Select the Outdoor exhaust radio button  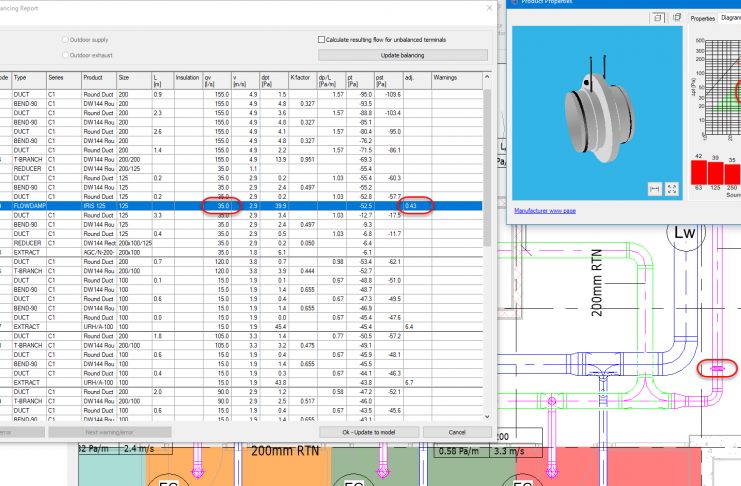[66, 54]
